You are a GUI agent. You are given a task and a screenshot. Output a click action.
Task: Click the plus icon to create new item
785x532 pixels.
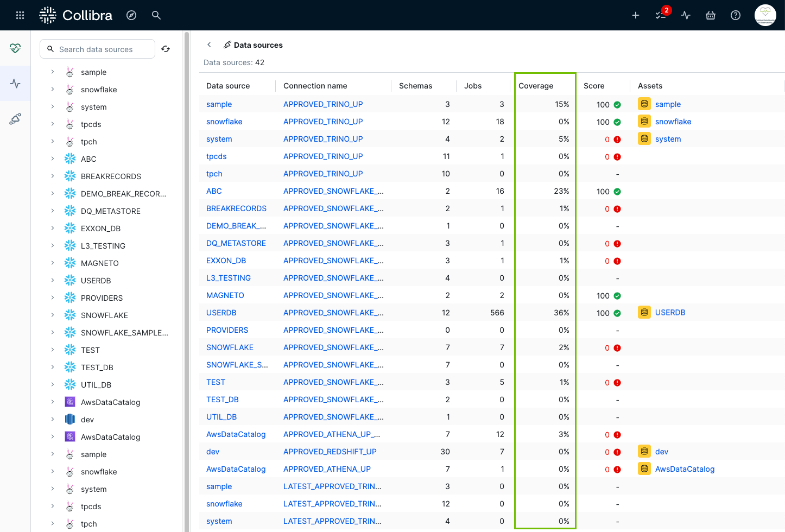[635, 15]
